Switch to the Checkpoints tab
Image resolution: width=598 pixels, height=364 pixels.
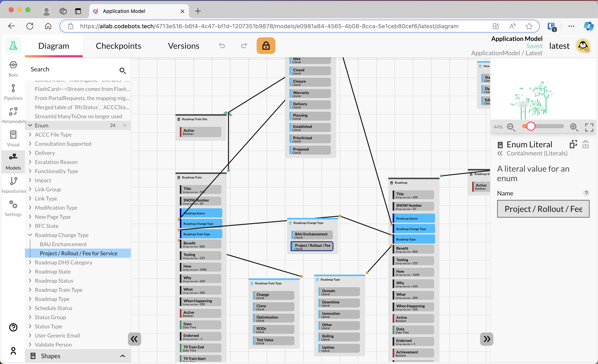(118, 46)
